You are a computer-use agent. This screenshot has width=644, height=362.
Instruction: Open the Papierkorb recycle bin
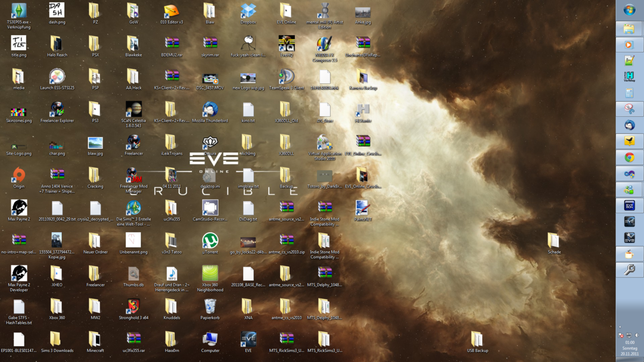point(210,307)
